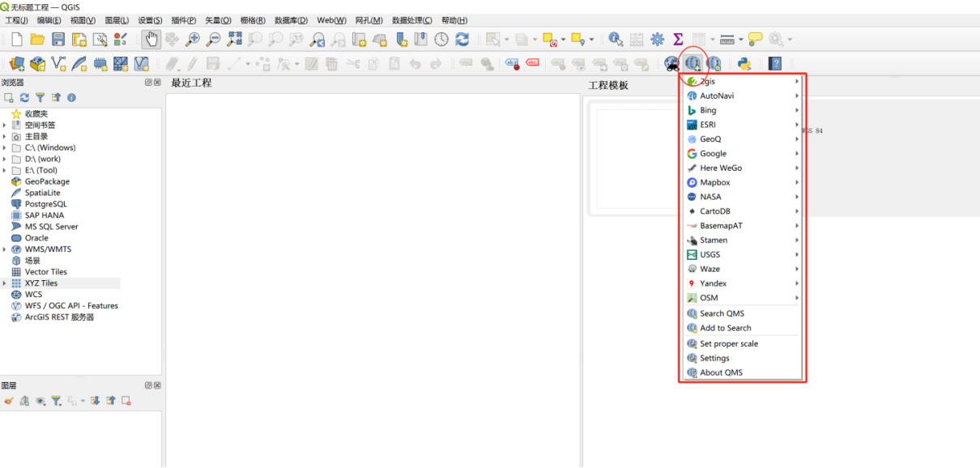Image resolution: width=980 pixels, height=468 pixels.
Task: Refresh the Browser panel tree
Action: pos(24,97)
